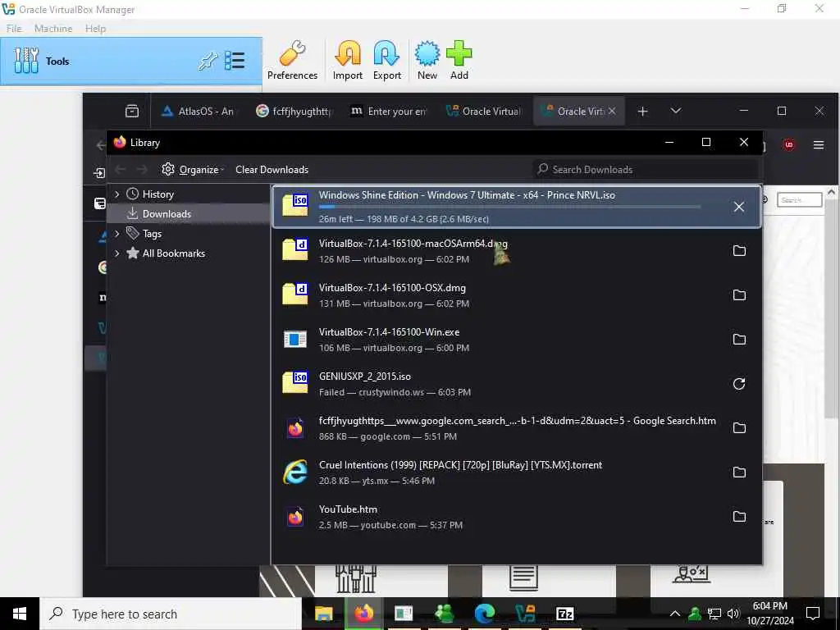Show VirtualBox OSX.dmg in its folder
840x630 pixels.
[x=739, y=295]
